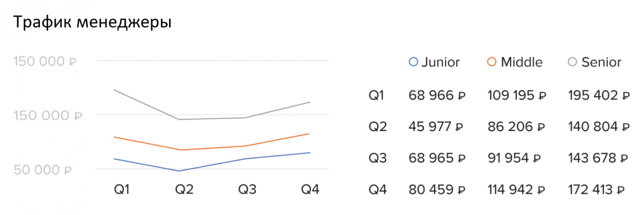Viewport: 644px width, 215px height.
Task: Click the Senior legend label text
Action: coord(601,62)
